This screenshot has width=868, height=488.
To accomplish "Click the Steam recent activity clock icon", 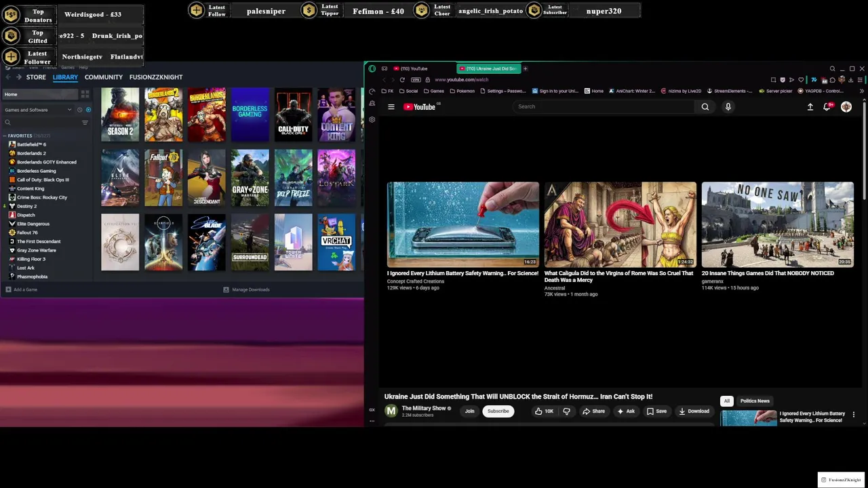I will [79, 110].
